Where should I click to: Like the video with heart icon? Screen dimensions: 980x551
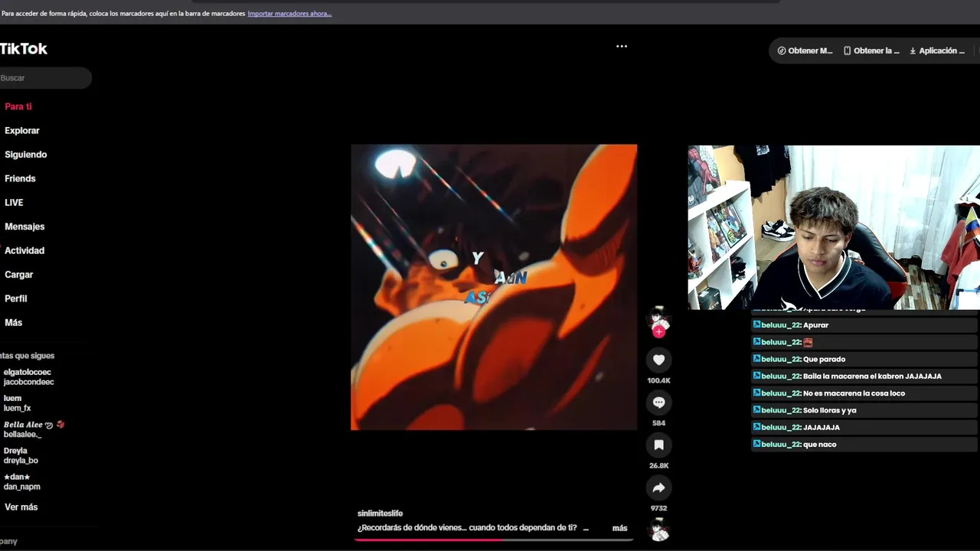click(658, 360)
